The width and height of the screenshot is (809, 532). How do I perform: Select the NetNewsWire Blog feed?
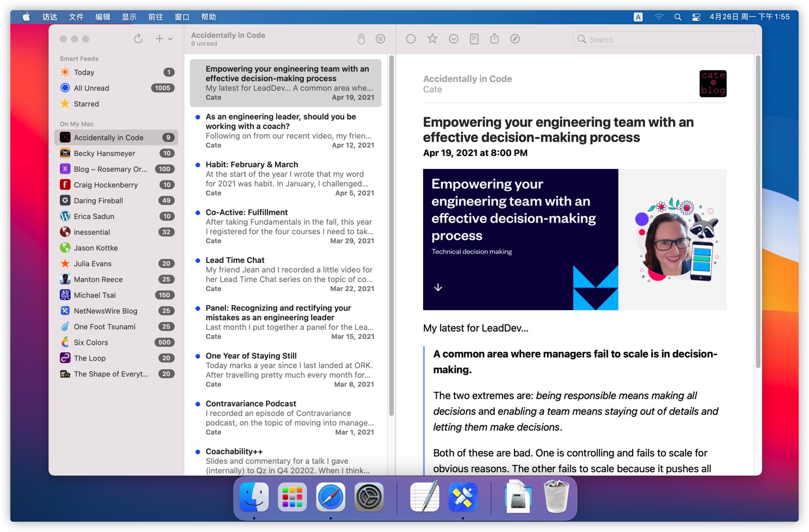click(117, 311)
